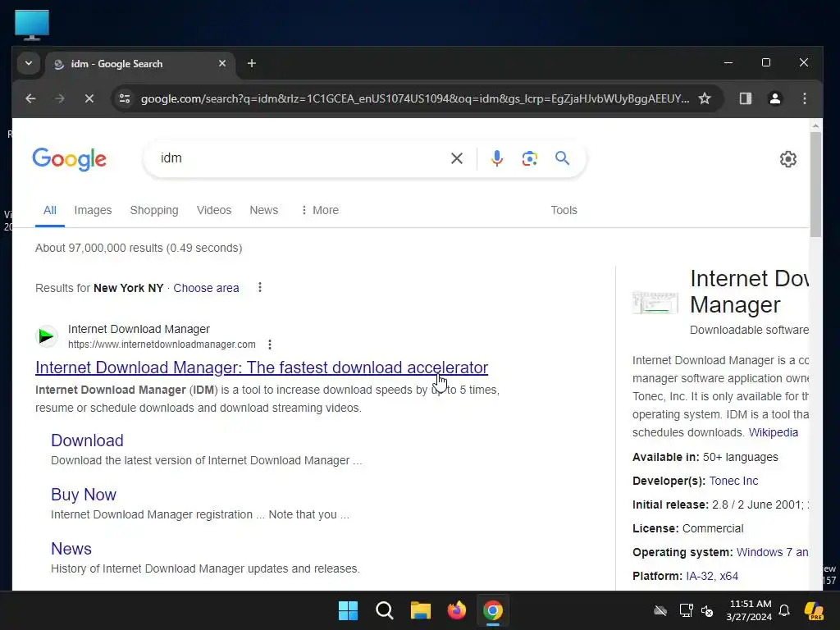Open the Chrome profile avatar icon
Image resolution: width=840 pixels, height=630 pixels.
(x=774, y=98)
